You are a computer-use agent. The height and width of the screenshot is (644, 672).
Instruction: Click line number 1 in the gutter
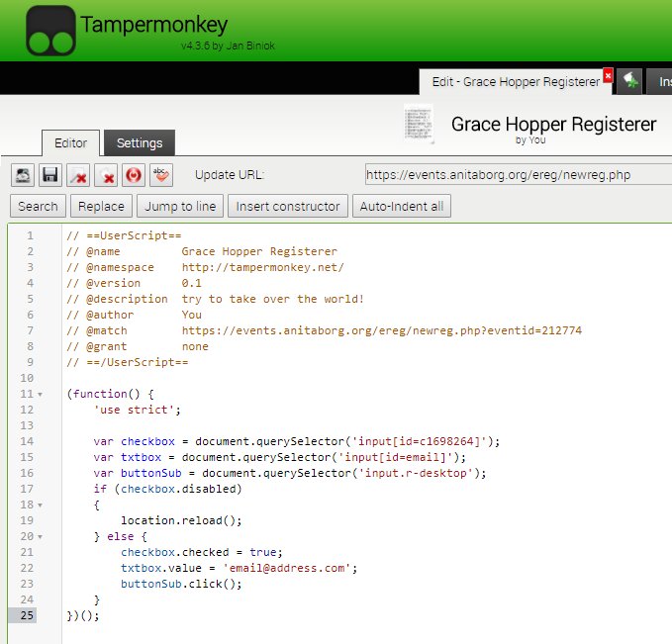tap(30, 235)
